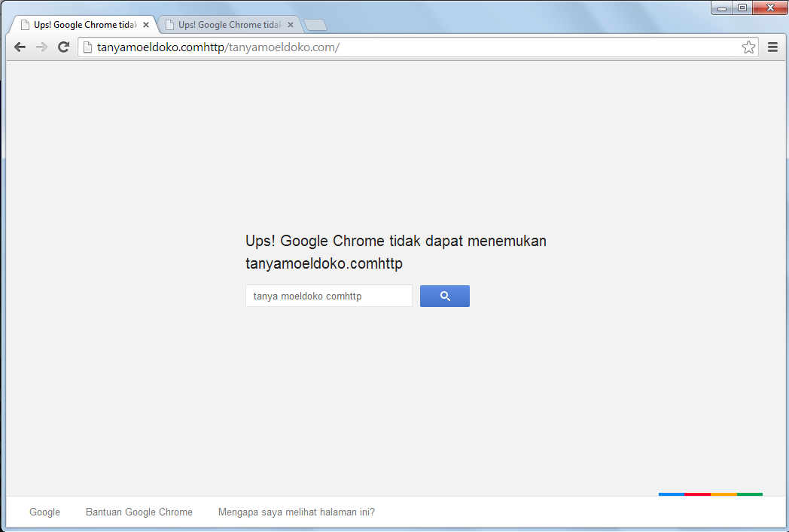This screenshot has width=789, height=532.
Task: Minimize the Chrome window
Action: [722, 8]
